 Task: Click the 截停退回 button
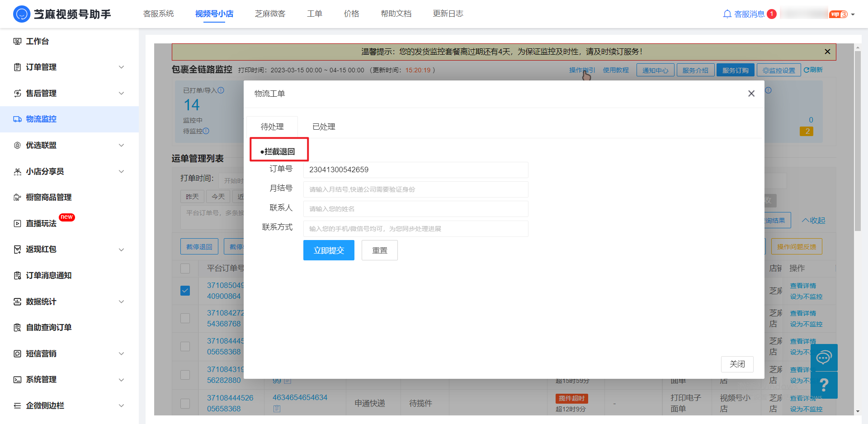tap(199, 247)
